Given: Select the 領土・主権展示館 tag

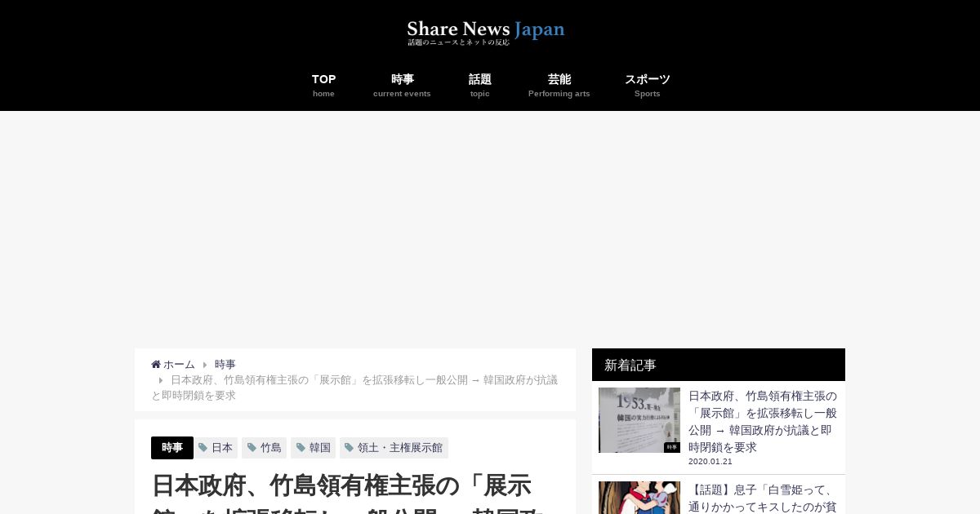Looking at the screenshot, I should click(x=394, y=448).
